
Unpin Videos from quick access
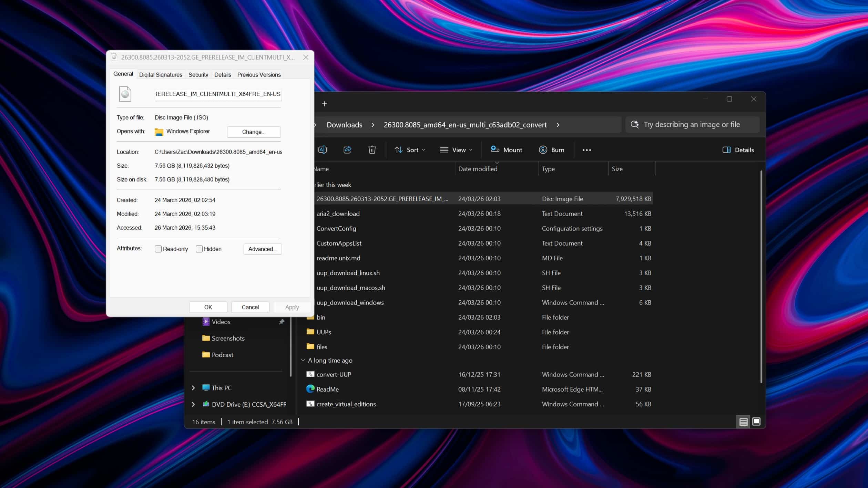[282, 322]
